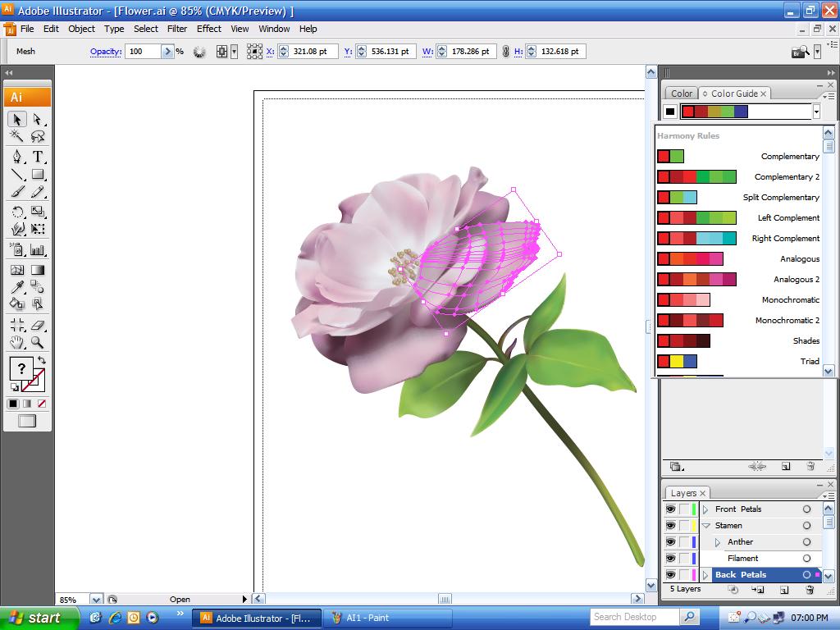
Task: Switch to the Color tab
Action: click(x=682, y=94)
